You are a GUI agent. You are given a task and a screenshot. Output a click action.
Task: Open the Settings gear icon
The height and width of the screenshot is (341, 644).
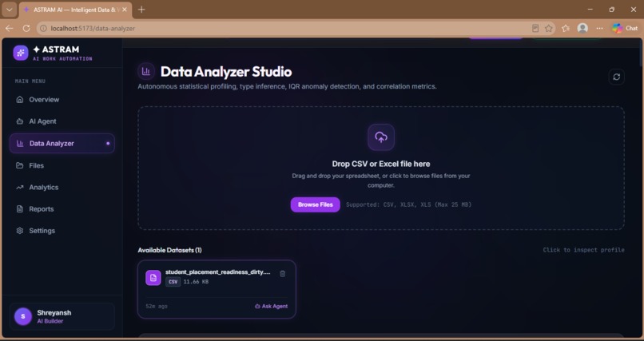pyautogui.click(x=20, y=231)
